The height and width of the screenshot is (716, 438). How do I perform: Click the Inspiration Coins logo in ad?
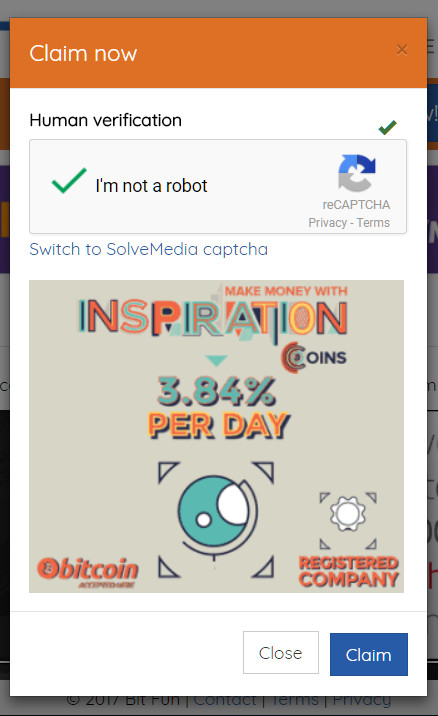click(314, 358)
